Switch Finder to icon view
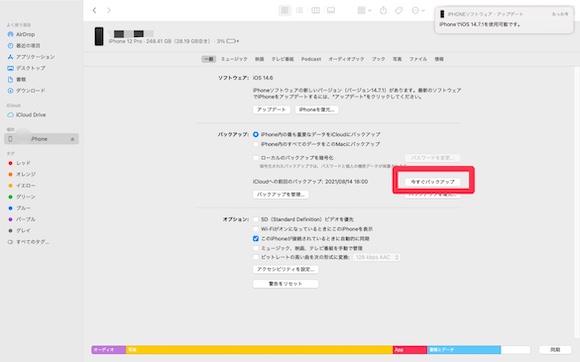 (284, 10)
